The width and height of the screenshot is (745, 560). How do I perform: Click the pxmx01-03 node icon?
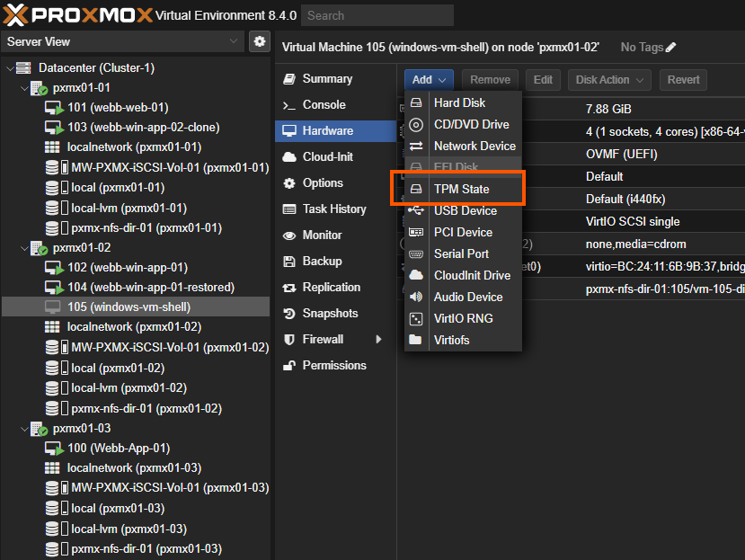(x=39, y=429)
